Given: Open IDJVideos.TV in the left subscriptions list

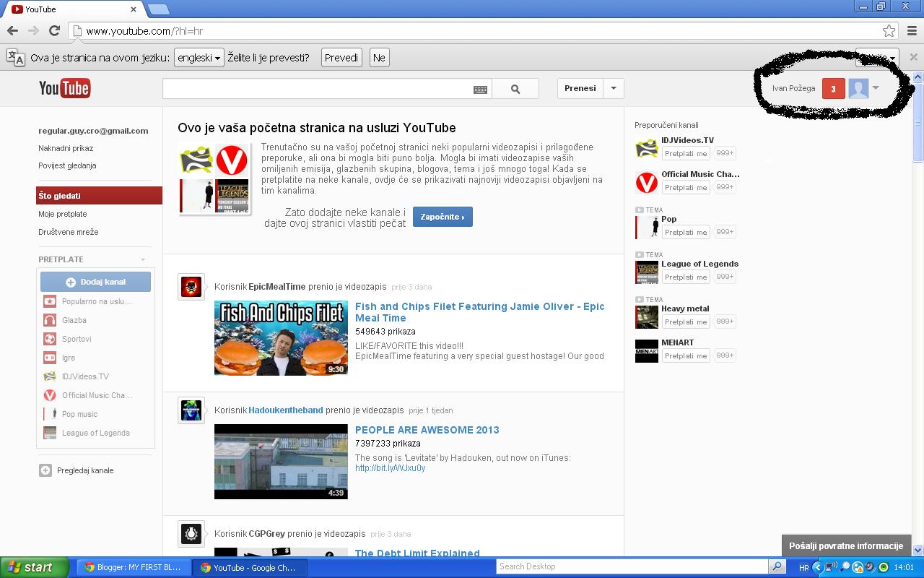Looking at the screenshot, I should click(x=85, y=376).
